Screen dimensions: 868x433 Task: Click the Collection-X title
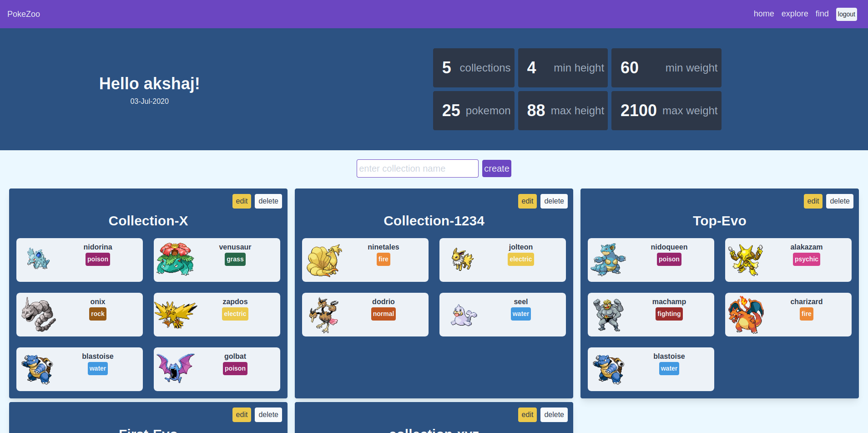148,221
